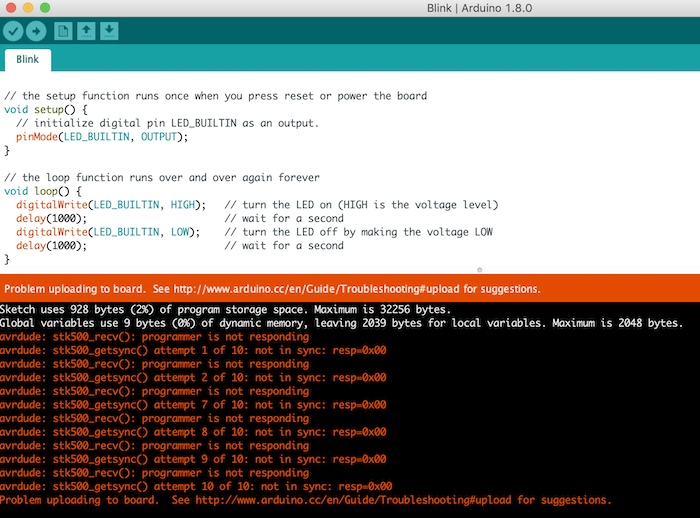Click the last console line 'Problem uploading to board'

[306, 500]
